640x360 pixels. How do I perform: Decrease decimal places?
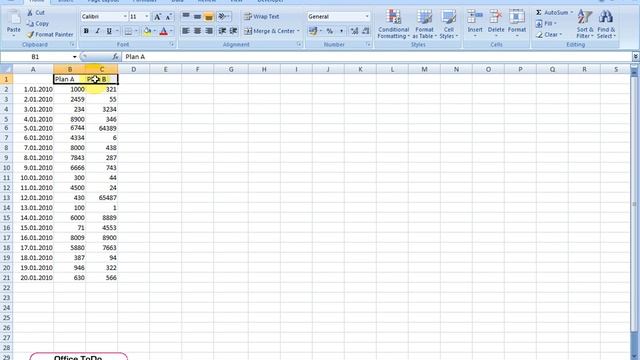[365, 31]
